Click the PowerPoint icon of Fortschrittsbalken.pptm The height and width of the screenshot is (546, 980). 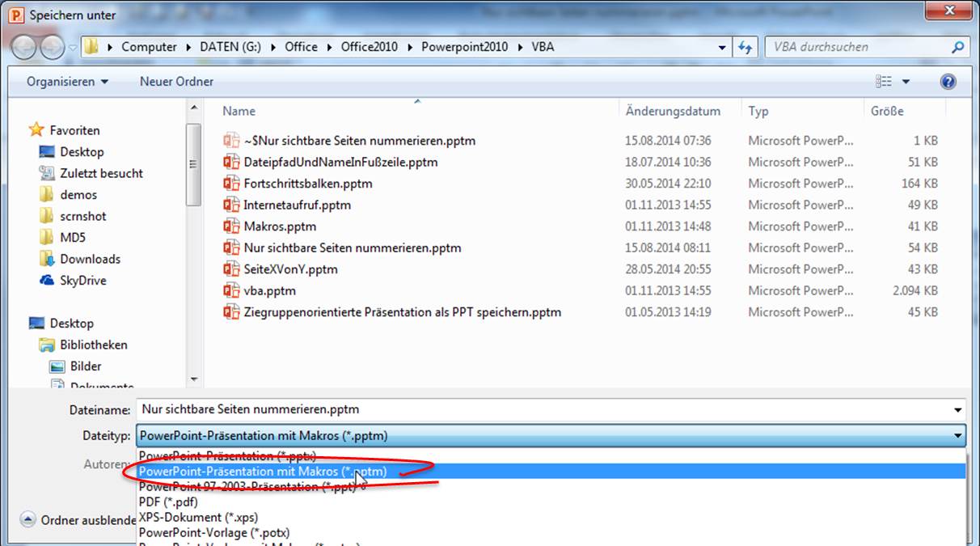click(x=231, y=184)
